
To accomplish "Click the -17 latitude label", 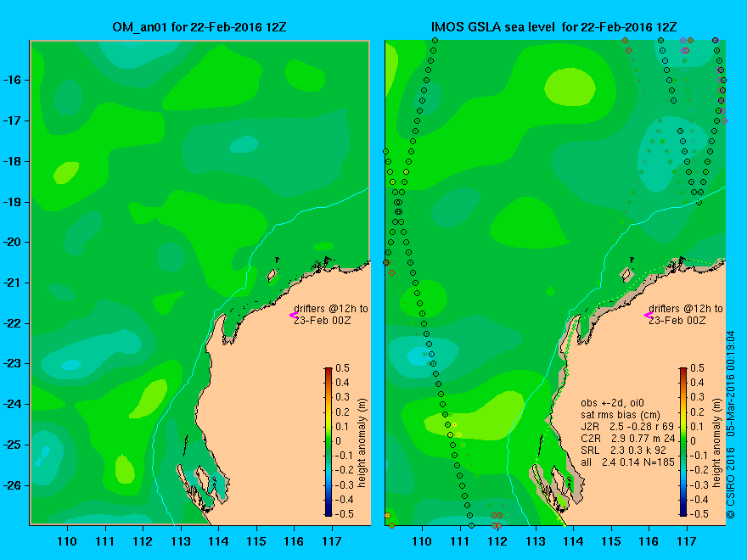I will click(14, 120).
